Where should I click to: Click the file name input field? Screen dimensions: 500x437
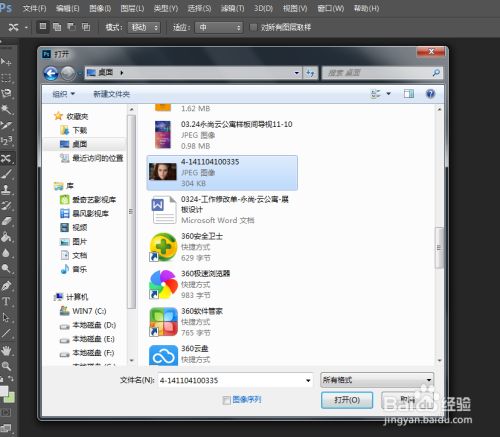coord(235,380)
